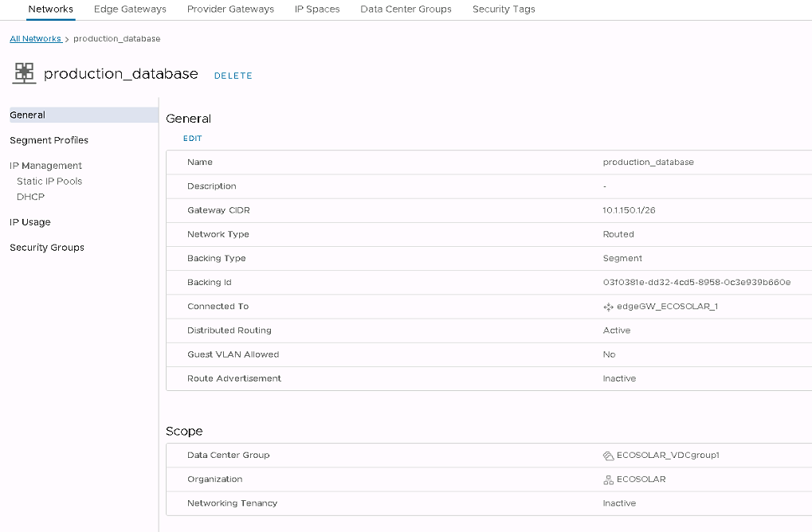Switch to the Edge Gateways tab
The height and width of the screenshot is (532, 812).
point(130,10)
